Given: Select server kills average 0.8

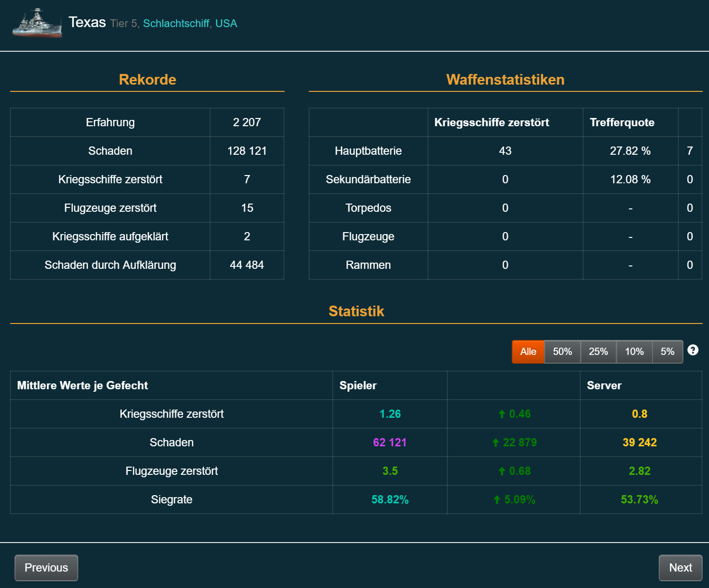Looking at the screenshot, I should tap(639, 414).
